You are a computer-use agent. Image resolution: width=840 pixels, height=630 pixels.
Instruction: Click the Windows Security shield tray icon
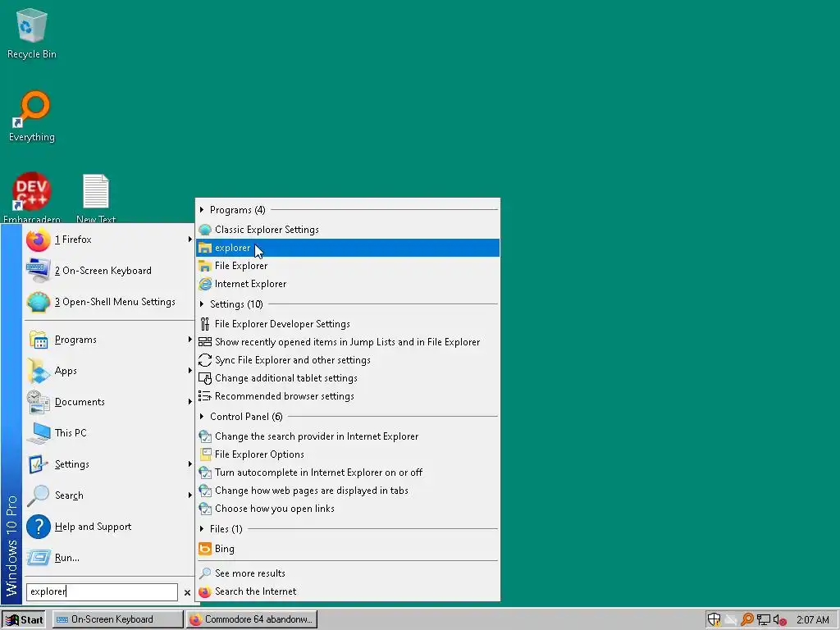pyautogui.click(x=714, y=619)
